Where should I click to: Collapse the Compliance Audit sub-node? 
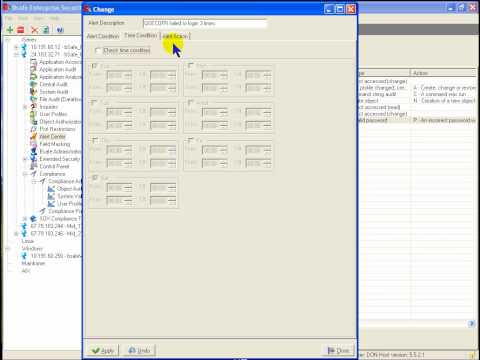pyautogui.click(x=34, y=181)
